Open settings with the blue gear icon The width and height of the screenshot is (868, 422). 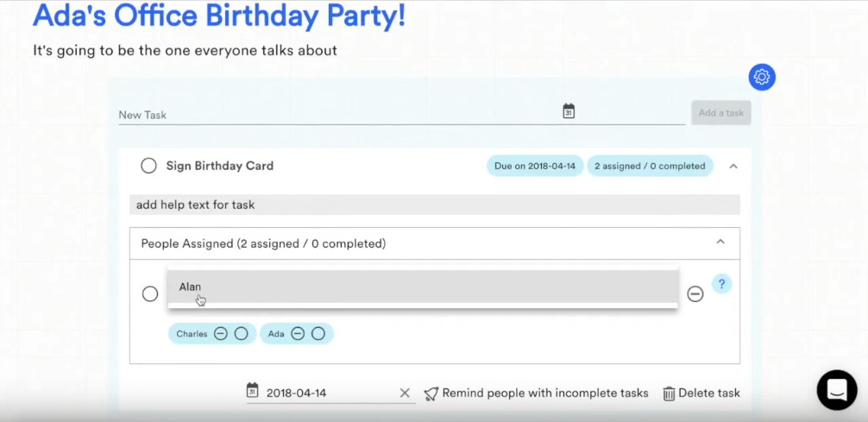tap(762, 77)
